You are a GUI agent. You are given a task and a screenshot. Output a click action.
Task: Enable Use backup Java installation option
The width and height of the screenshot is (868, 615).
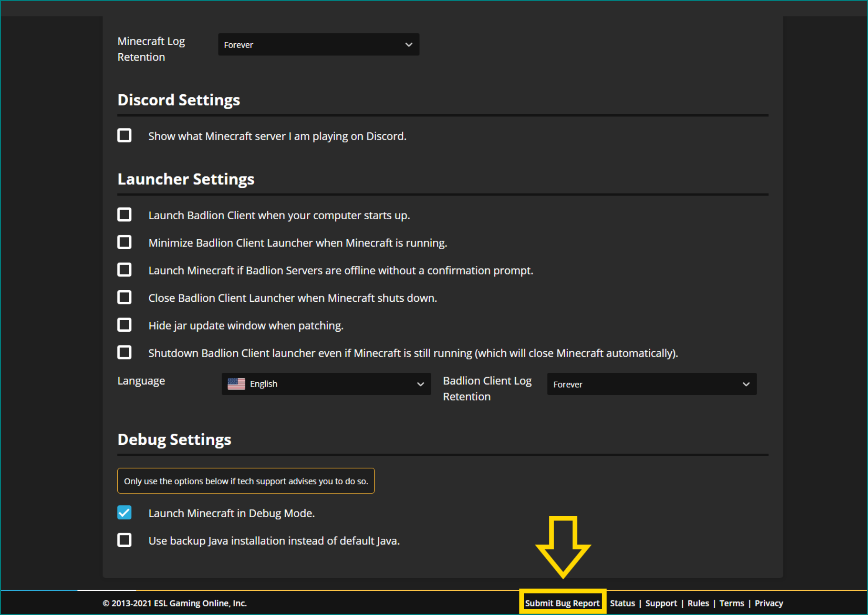(124, 540)
